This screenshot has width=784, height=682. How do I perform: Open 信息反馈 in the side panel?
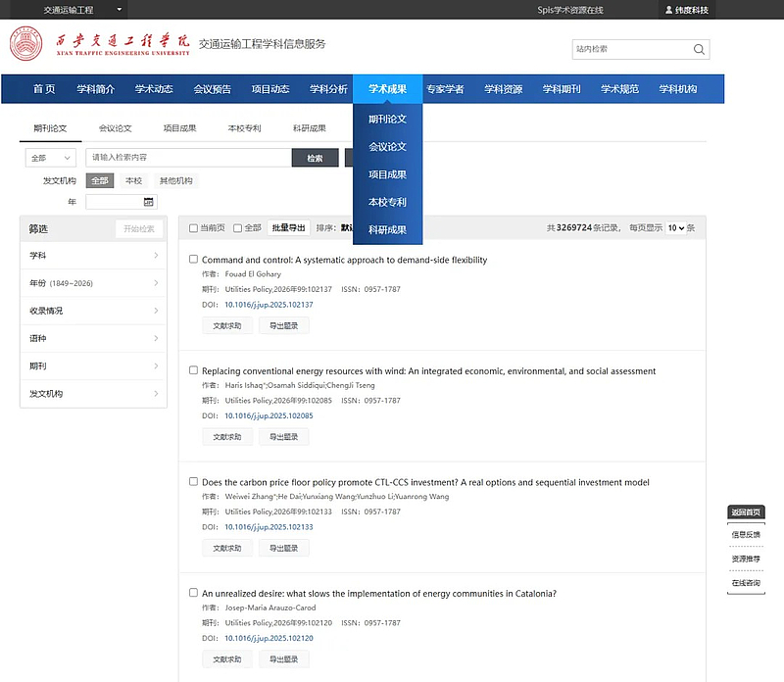coord(745,535)
